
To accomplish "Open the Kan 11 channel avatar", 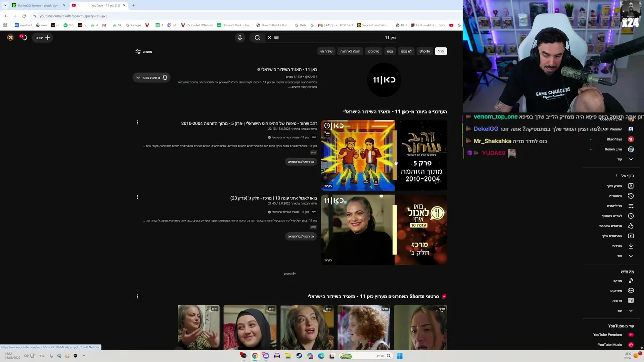I will [x=384, y=79].
